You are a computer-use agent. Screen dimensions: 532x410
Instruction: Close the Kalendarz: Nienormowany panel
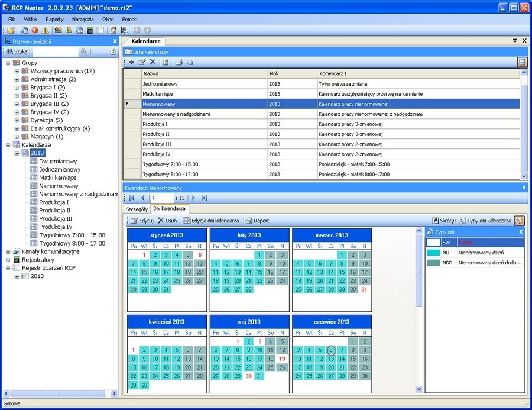click(x=524, y=188)
